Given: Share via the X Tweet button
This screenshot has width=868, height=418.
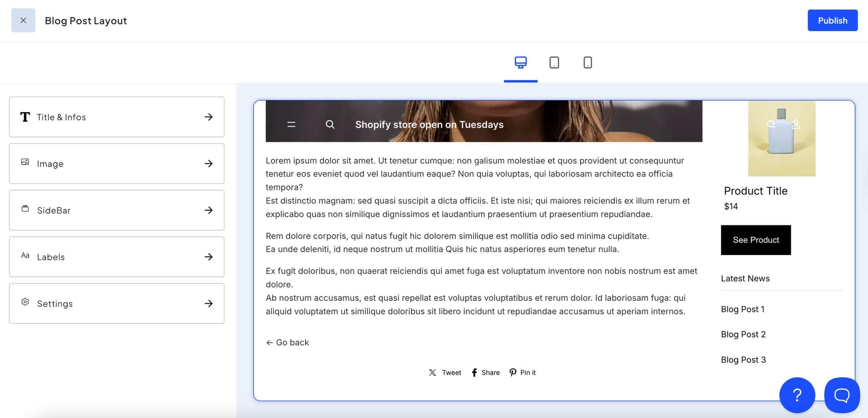Looking at the screenshot, I should coord(445,372).
